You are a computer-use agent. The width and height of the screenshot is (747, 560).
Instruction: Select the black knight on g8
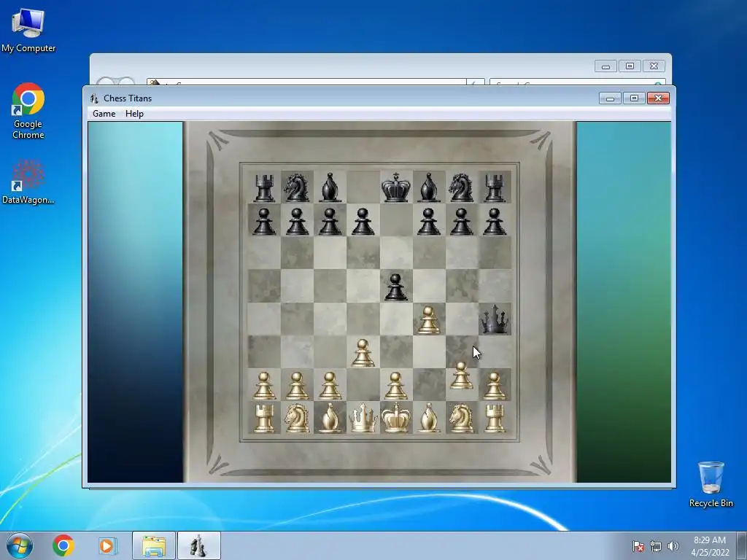click(x=461, y=187)
